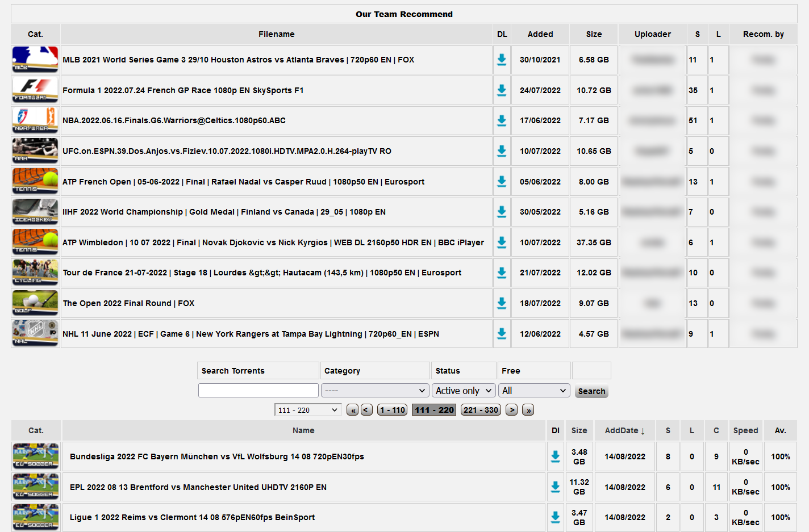Image resolution: width=809 pixels, height=532 pixels.
Task: Download the Bundesliga Bayern vs Wolfsburg torrent
Action: point(555,456)
